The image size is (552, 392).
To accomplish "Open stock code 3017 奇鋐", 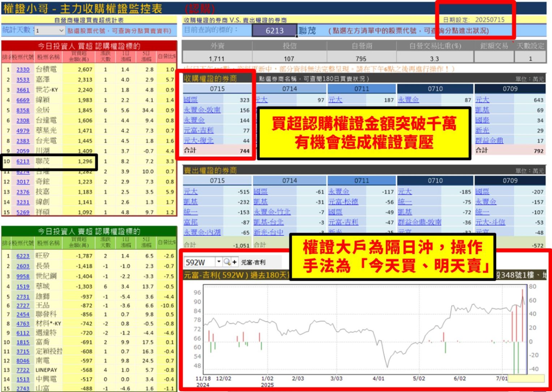I will click(23, 182).
